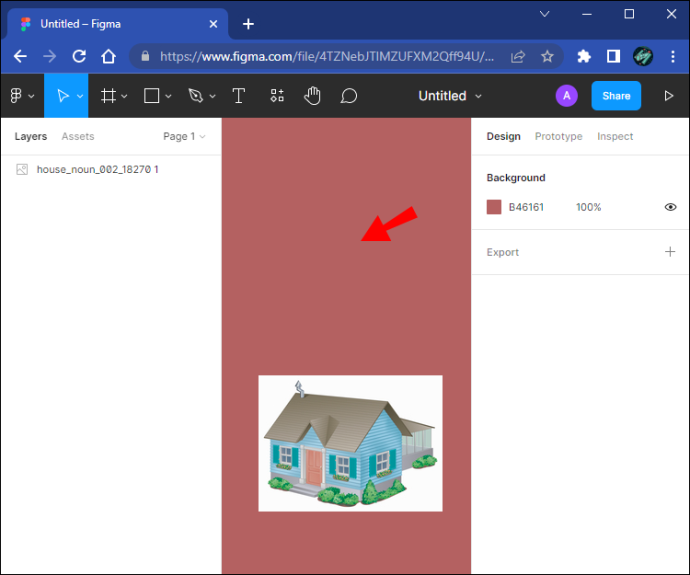The height and width of the screenshot is (575, 690).
Task: Select the Hand tool
Action: [312, 95]
